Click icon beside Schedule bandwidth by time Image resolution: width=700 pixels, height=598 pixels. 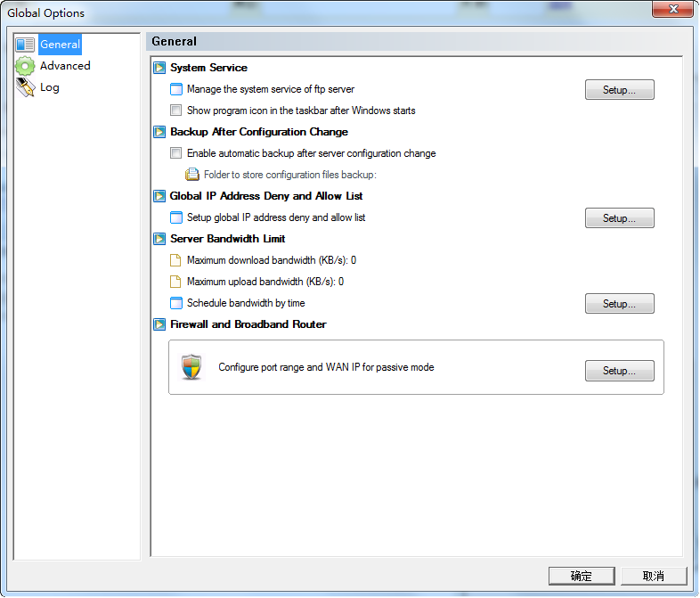(x=176, y=303)
